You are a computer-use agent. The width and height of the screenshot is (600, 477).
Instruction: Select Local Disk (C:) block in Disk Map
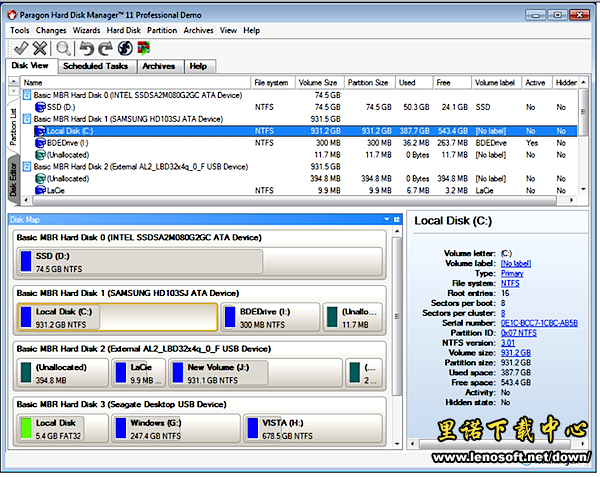pos(117,317)
